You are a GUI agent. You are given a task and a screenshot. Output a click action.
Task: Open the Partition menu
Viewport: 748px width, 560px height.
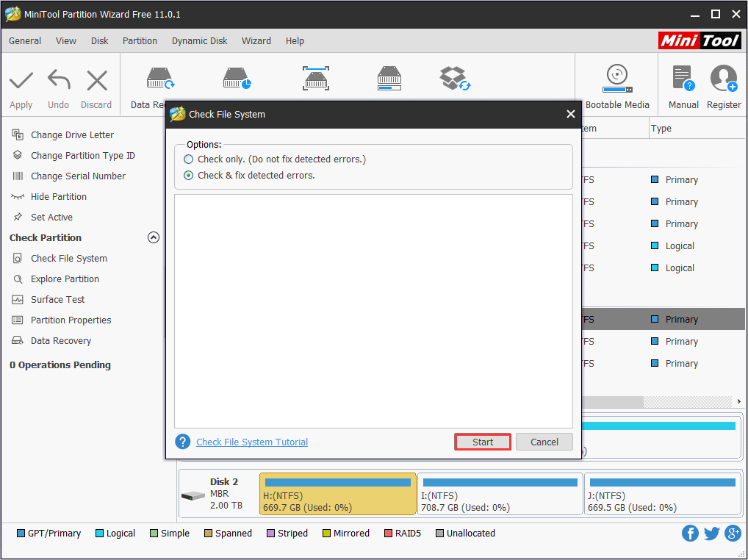[140, 41]
